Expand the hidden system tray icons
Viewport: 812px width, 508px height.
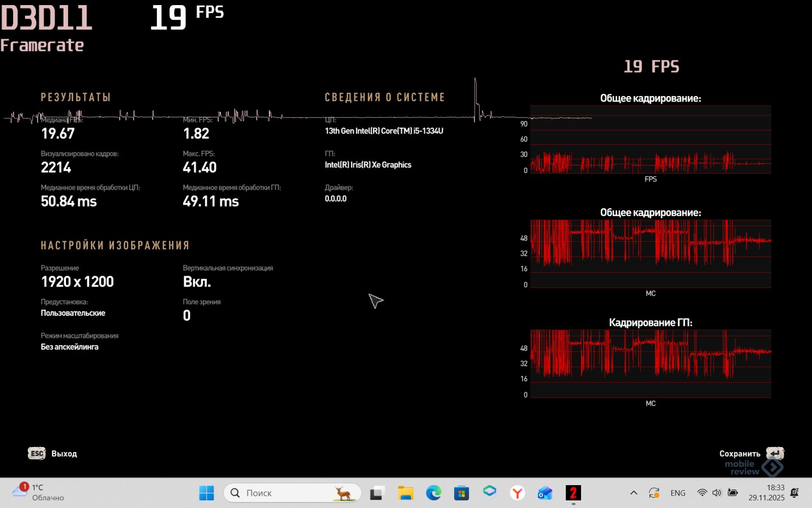(x=634, y=493)
